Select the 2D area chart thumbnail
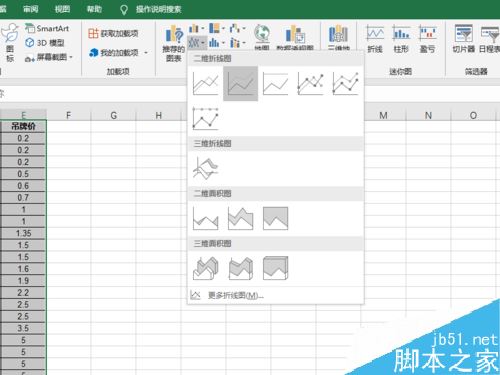Viewport: 500px width, 375px height. point(205,219)
